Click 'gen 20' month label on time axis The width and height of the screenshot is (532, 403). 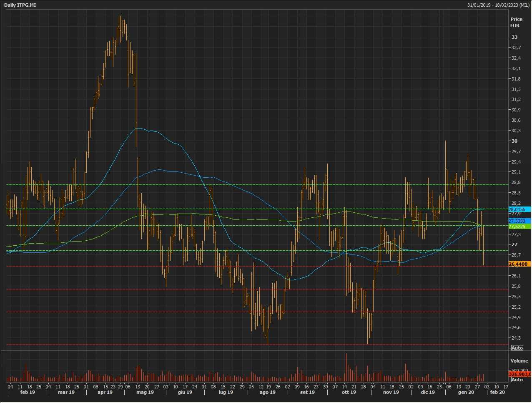(466, 392)
